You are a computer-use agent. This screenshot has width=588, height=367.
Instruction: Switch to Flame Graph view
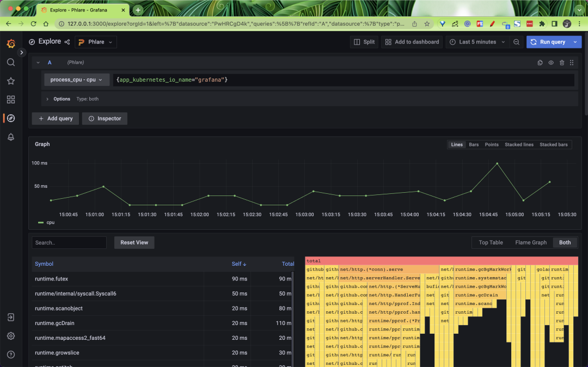[531, 242]
